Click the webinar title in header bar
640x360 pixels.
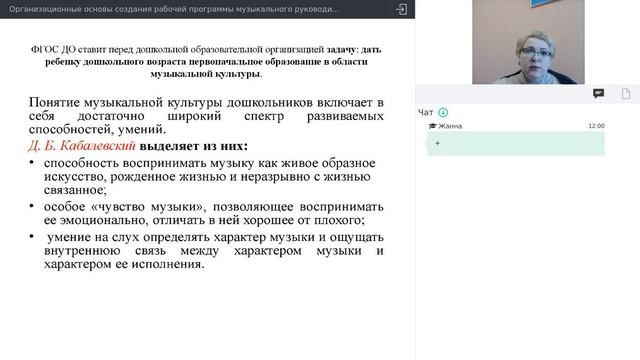[x=174, y=9]
